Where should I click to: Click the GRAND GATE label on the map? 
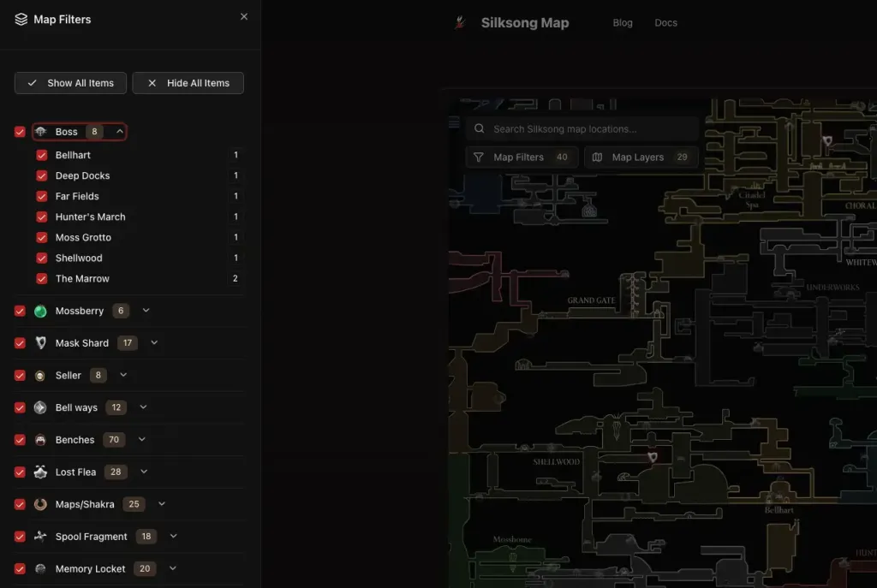591,300
